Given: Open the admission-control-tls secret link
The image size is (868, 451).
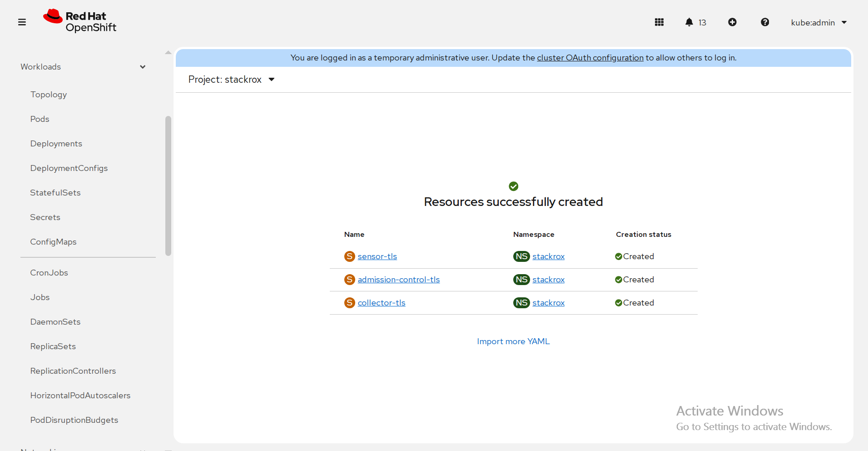Looking at the screenshot, I should pyautogui.click(x=398, y=280).
